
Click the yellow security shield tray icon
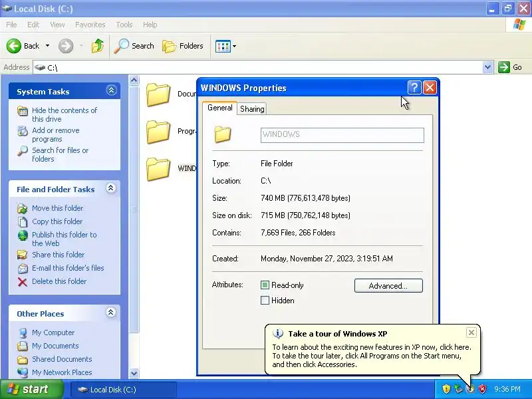pos(446,389)
